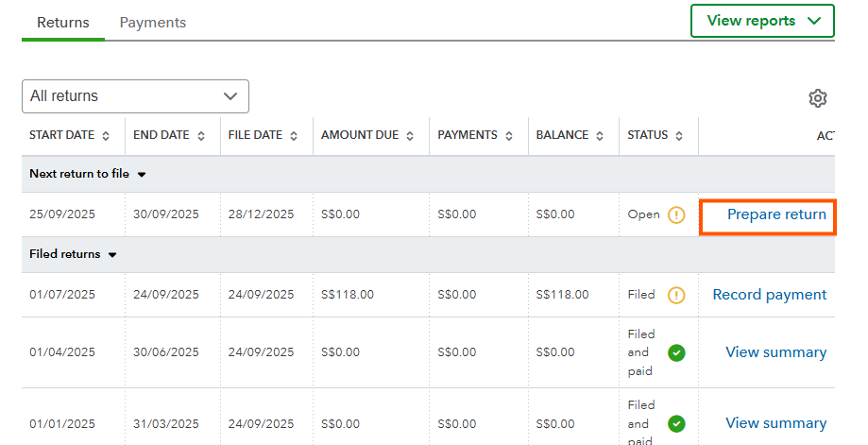The image size is (868, 445).
Task: Click the Open status warning icon
Action: [676, 214]
